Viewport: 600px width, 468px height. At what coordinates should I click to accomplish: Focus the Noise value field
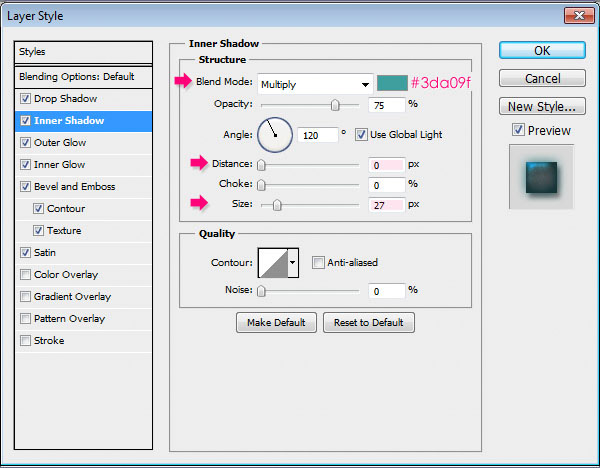coord(386,291)
